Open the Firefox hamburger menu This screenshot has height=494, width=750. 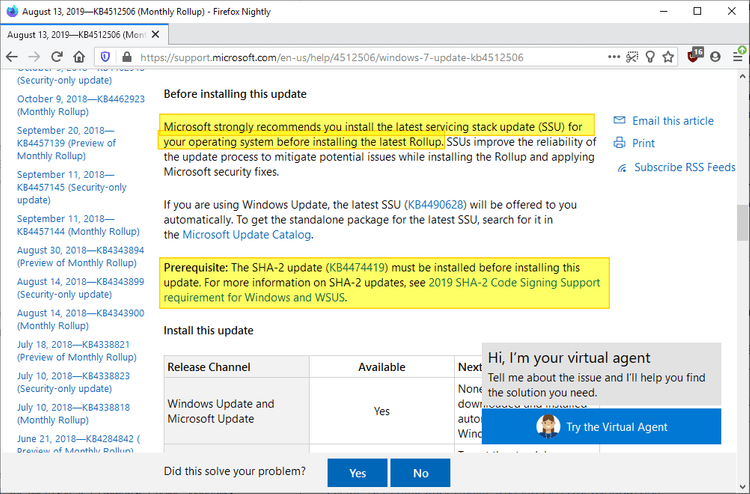(x=738, y=57)
